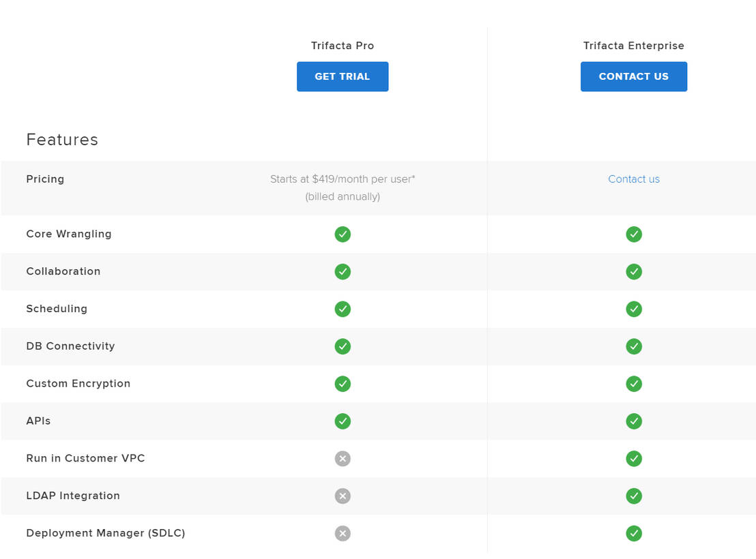Click the gray X for Run in Customer VPC
756x559 pixels.
343,458
